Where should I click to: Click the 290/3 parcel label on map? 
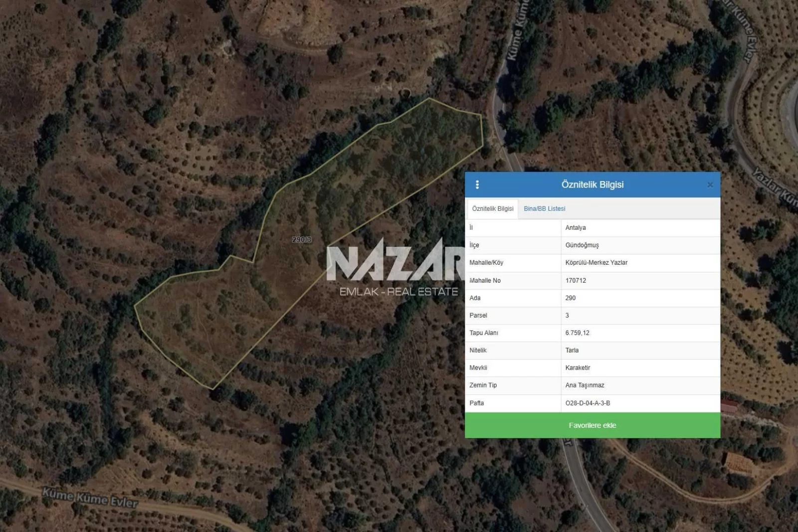pyautogui.click(x=302, y=240)
